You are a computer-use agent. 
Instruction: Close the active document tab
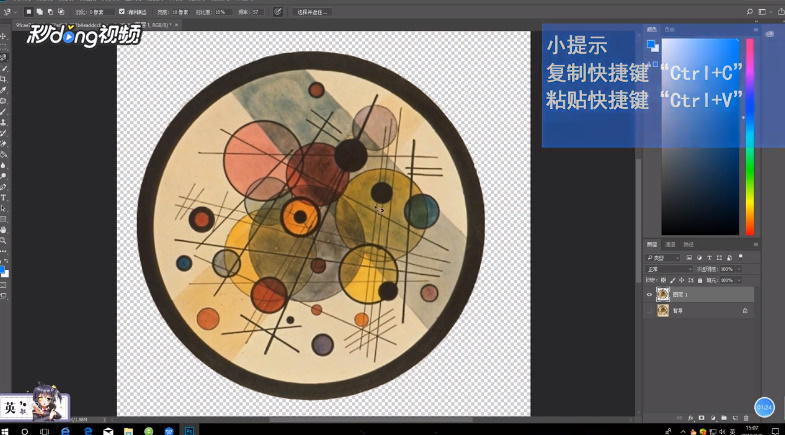[176, 25]
